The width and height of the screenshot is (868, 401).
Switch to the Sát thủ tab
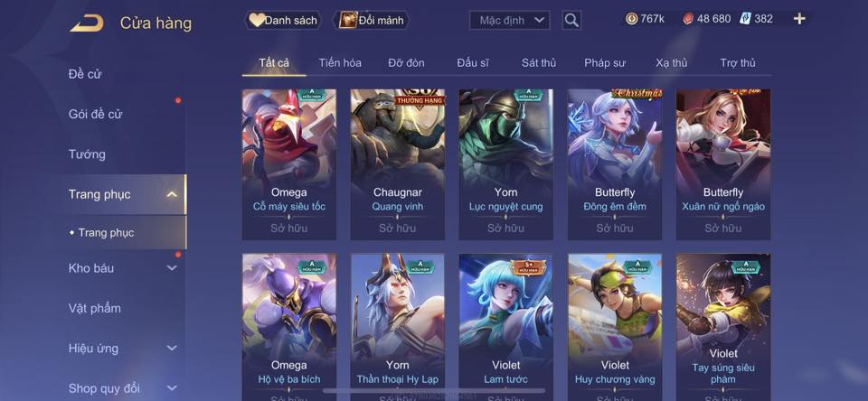pyautogui.click(x=539, y=63)
